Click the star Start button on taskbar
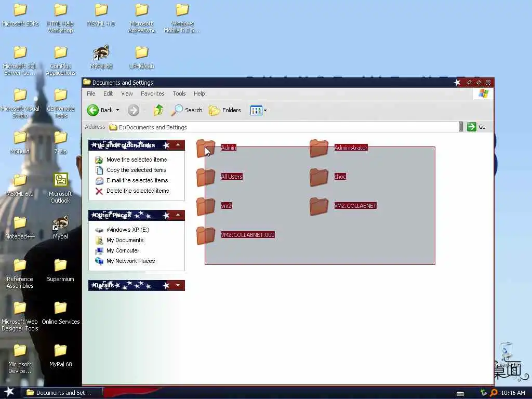Screen dimensions: 532x399 (x=9, y=392)
